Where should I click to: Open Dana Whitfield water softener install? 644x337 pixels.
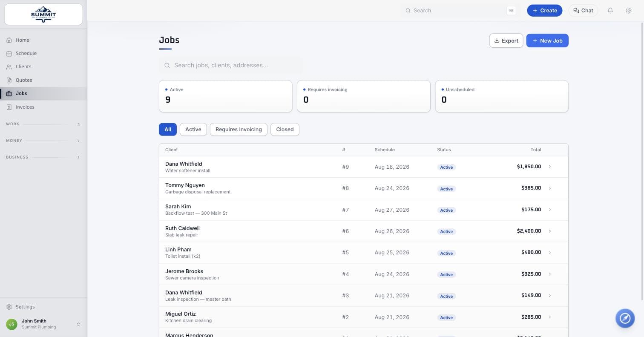(364, 167)
